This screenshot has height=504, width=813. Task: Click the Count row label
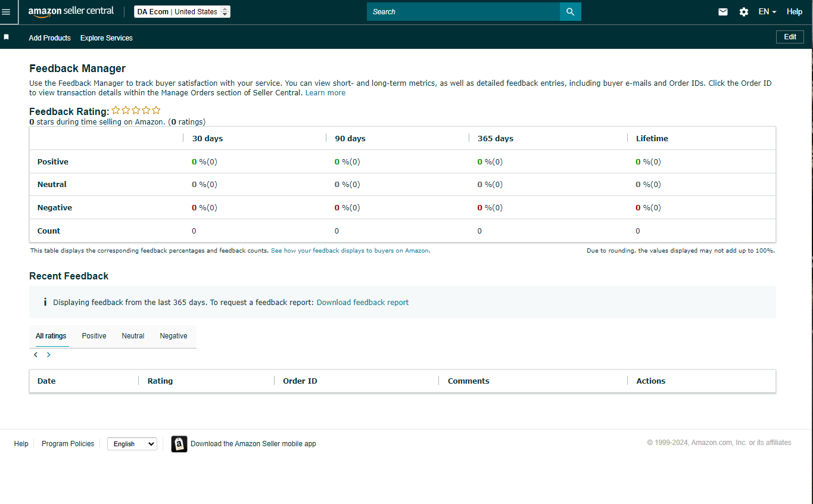coord(49,231)
